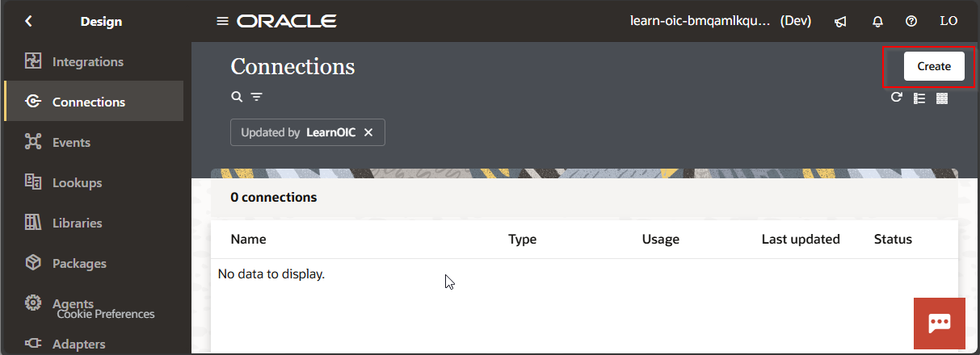Screen dimensions: 980x355
Task: Select Connections in the sidebar
Action: [x=95, y=102]
